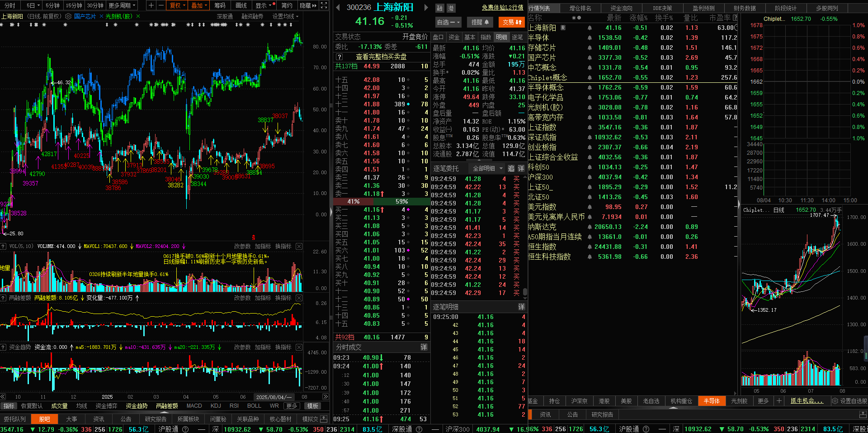Switch to the 资金流向 tab
The height and width of the screenshot is (433, 868).
point(621,8)
